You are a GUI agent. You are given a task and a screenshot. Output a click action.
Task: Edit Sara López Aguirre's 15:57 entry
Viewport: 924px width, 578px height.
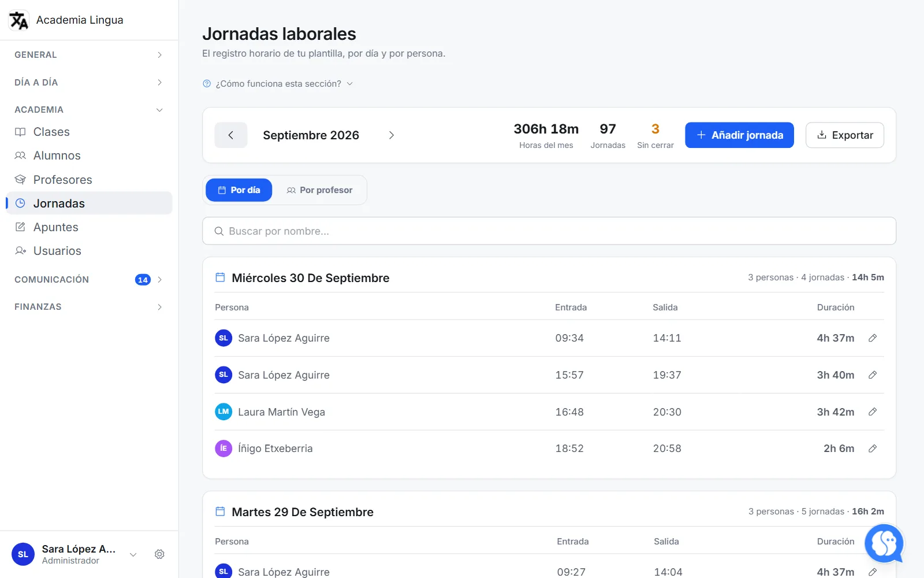[873, 375]
